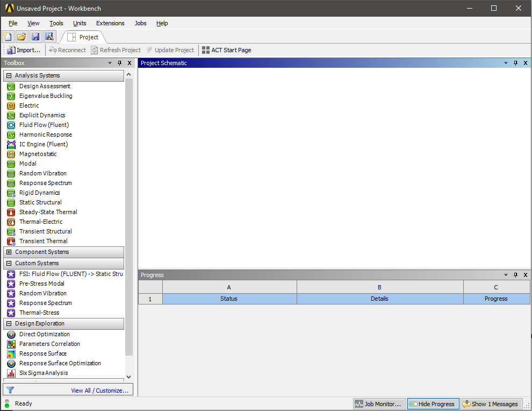Open the File menu
Viewport: 532px width, 411px height.
click(13, 23)
